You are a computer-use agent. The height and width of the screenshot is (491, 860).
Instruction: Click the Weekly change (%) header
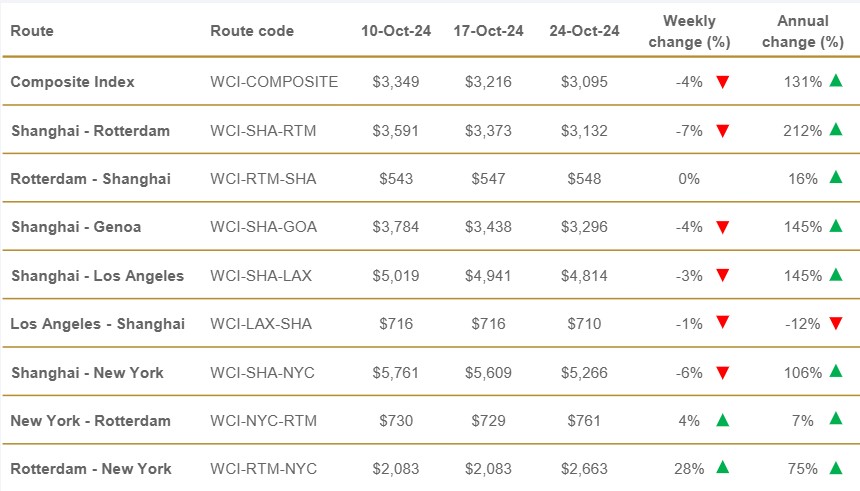pos(689,31)
